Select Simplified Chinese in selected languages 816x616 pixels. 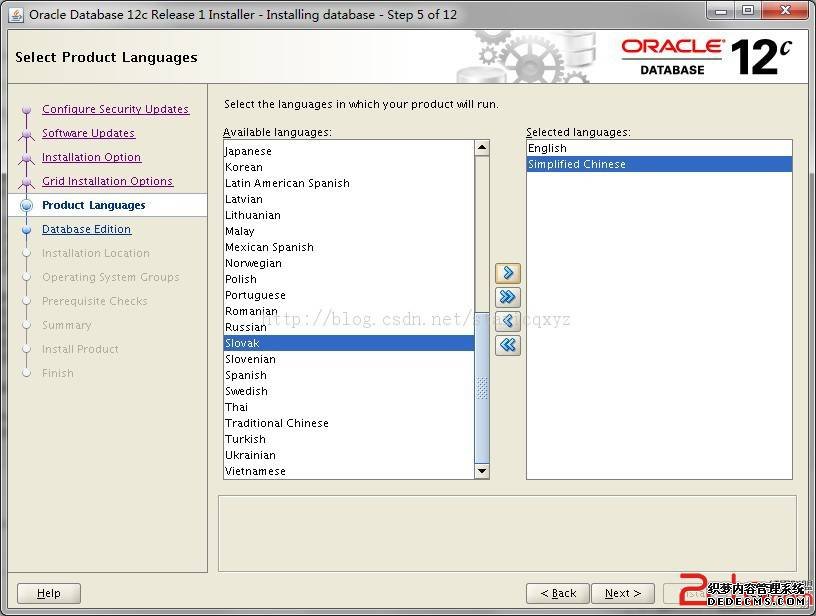(x=577, y=164)
